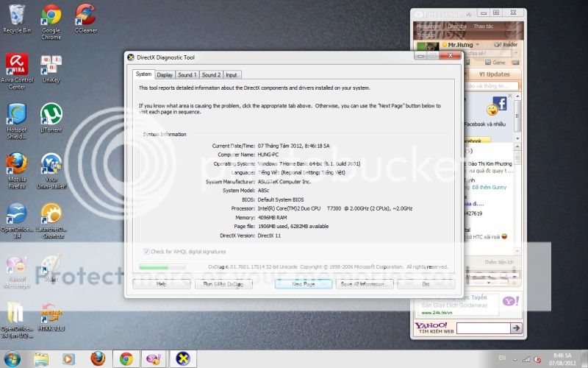The height and width of the screenshot is (368, 588).
Task: Click the Yahoo! logo in Messenger ad
Action: 511,301
